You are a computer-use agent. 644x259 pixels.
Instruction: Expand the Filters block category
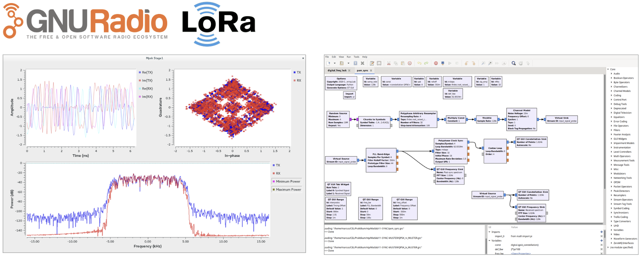(612, 130)
